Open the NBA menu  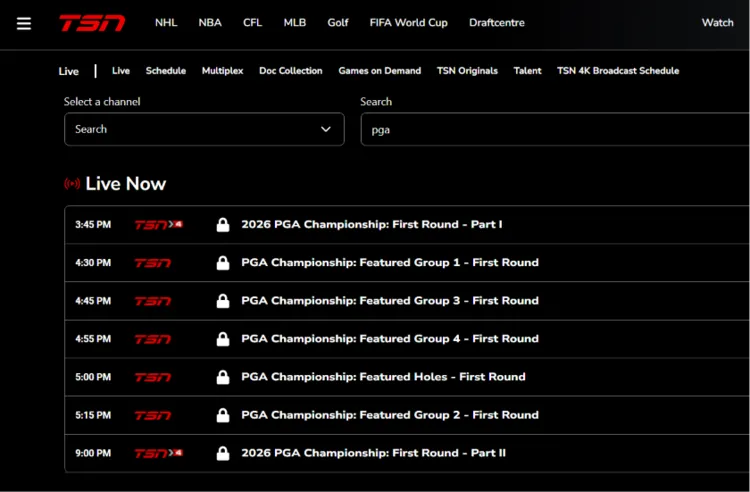tap(210, 22)
